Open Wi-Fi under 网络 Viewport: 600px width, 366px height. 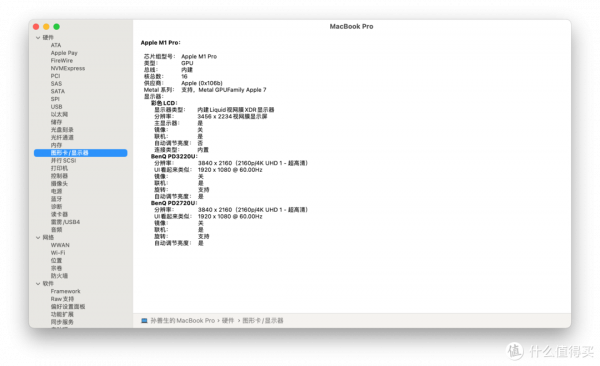coord(58,253)
